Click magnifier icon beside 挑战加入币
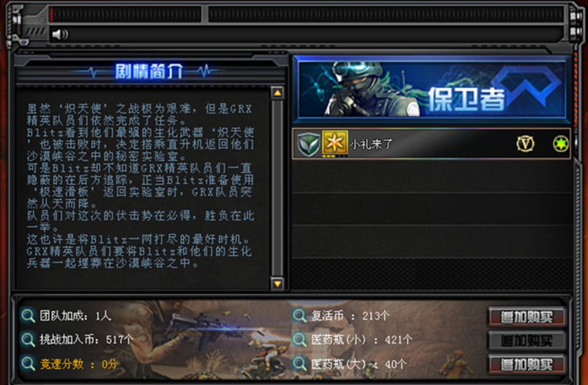The width and height of the screenshot is (588, 385). (x=28, y=340)
